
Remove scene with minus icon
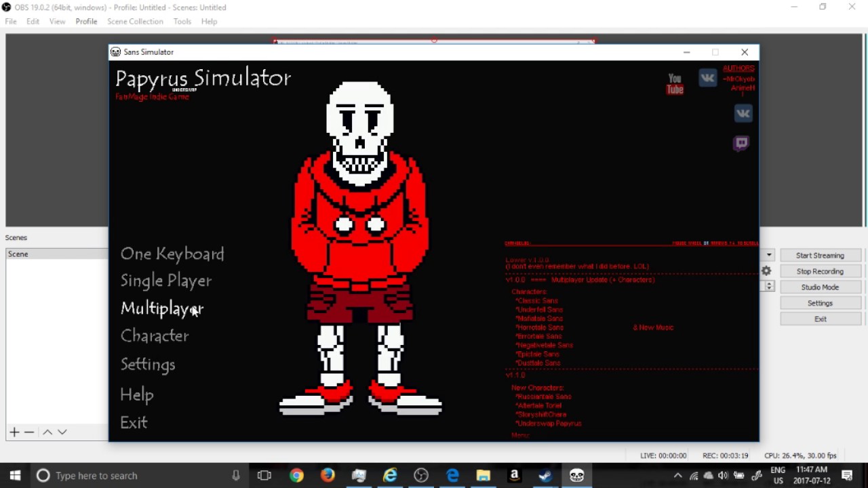coord(29,432)
